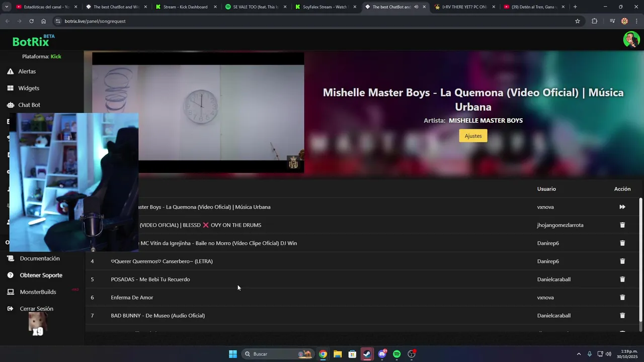
Task: Click the Acción column header
Action: [x=622, y=189]
